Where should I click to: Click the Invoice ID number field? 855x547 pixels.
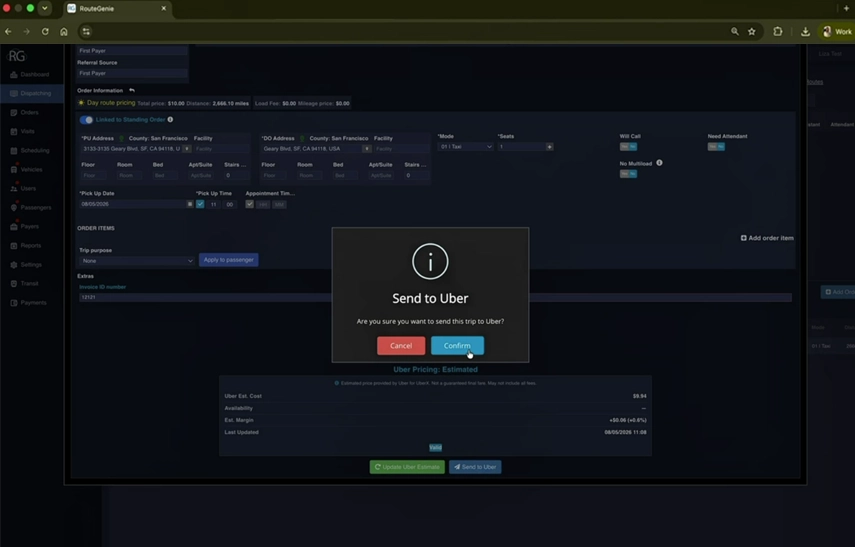click(435, 297)
